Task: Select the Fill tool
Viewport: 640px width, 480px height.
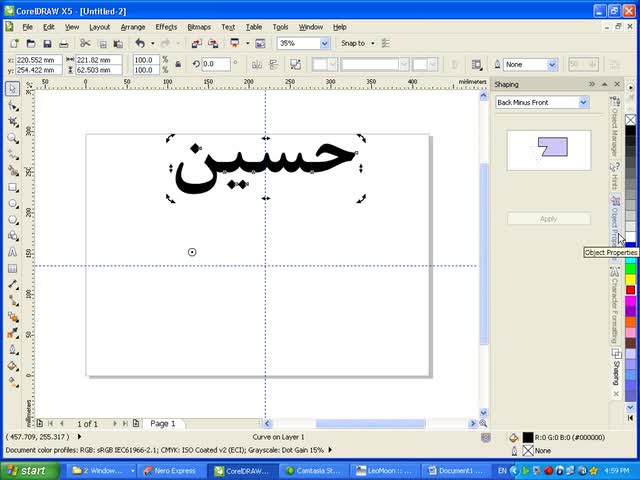Action: [13, 366]
